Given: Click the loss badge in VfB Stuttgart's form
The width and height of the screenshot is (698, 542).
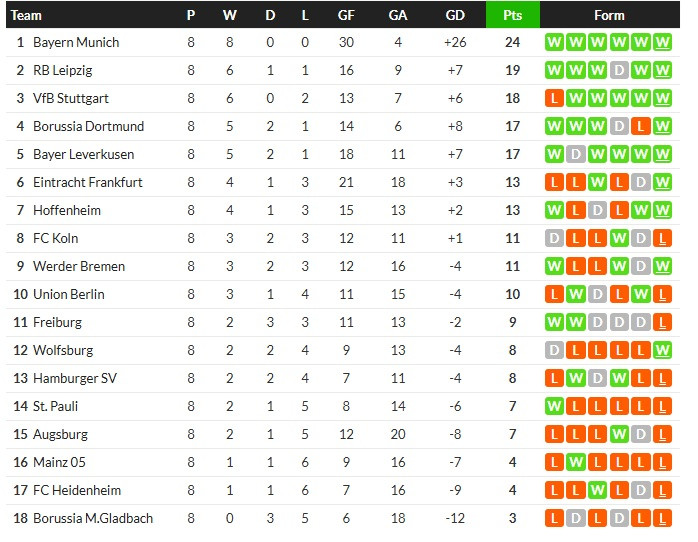Looking at the screenshot, I should [x=554, y=99].
